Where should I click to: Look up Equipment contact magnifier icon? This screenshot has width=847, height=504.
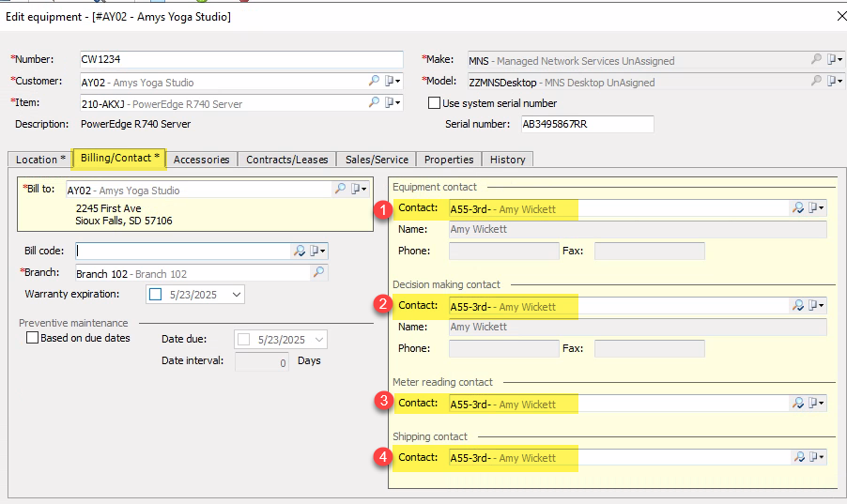click(x=798, y=208)
